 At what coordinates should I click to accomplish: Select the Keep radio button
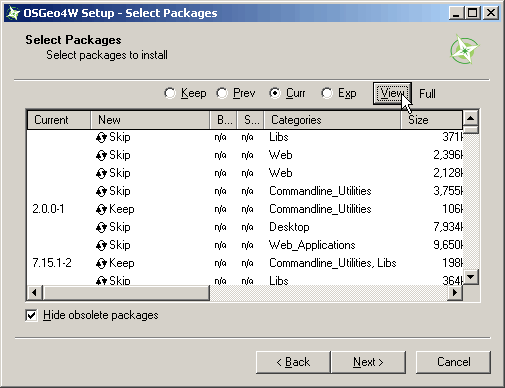pyautogui.click(x=170, y=93)
